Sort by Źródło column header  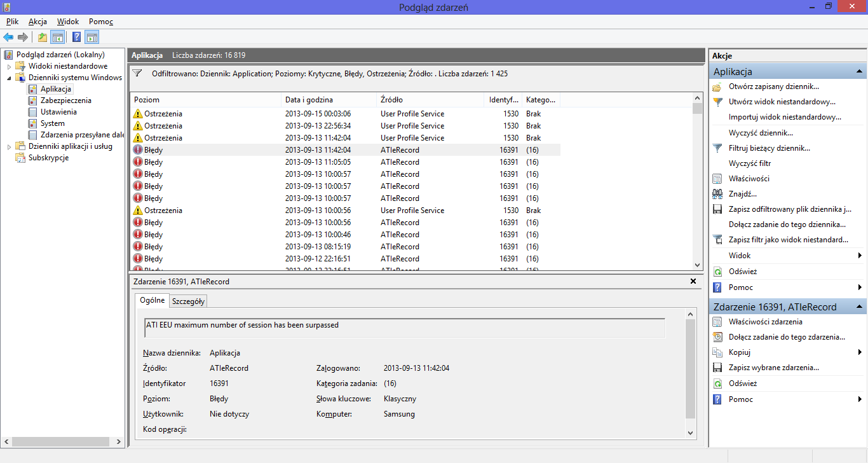pos(430,100)
